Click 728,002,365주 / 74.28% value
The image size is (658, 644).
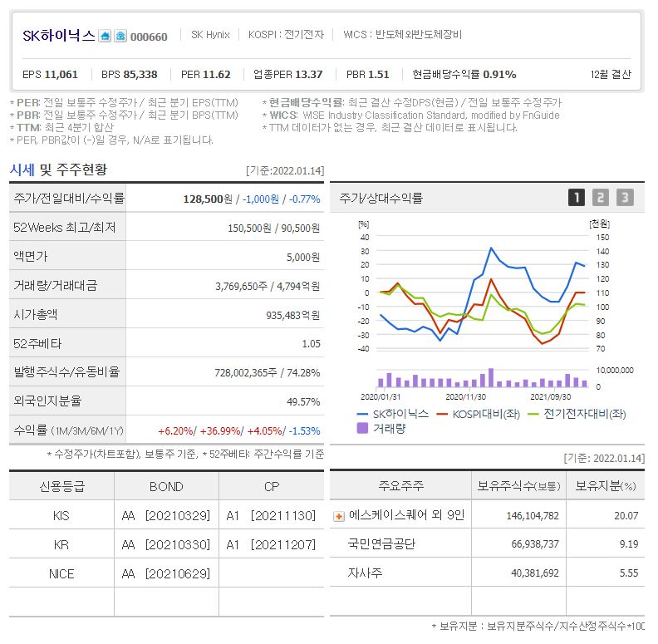click(268, 373)
